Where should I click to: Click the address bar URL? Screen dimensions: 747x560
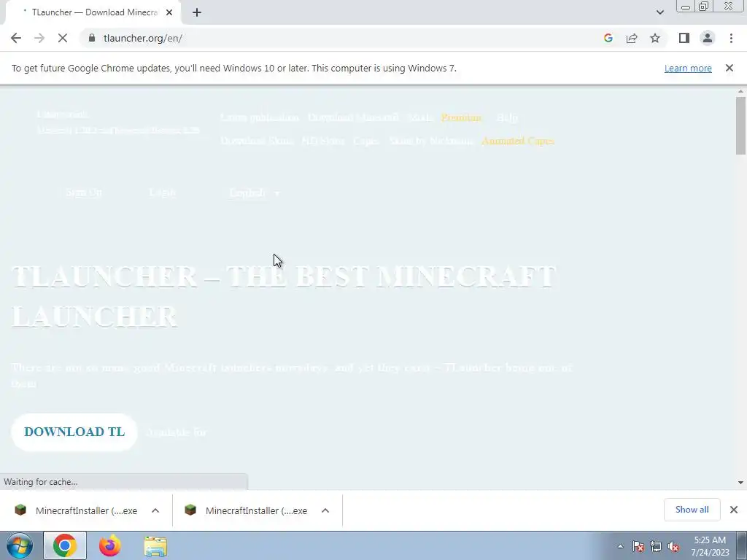143,38
